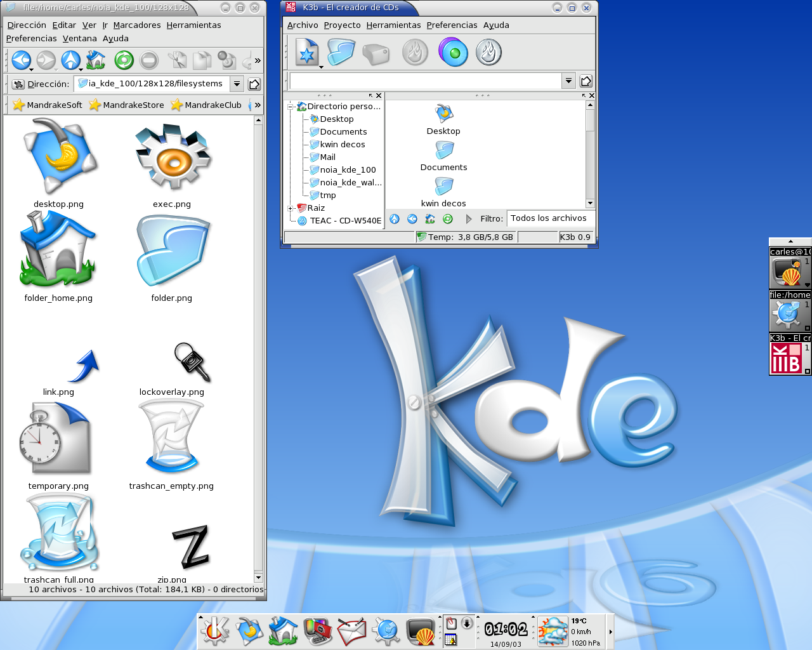This screenshot has height=650, width=812.
Task: Open home folder icon in KDE panel
Action: 283,631
